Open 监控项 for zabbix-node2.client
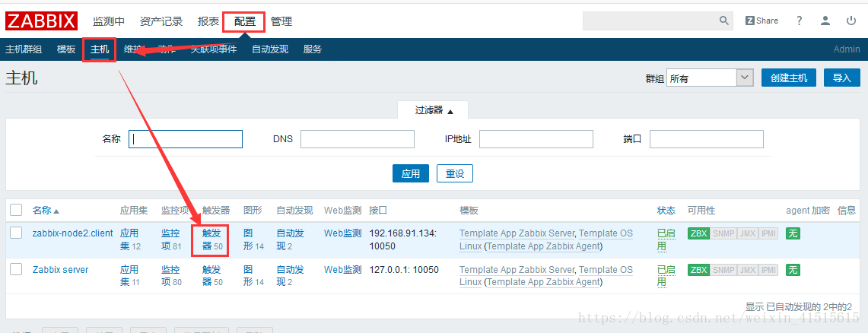This screenshot has height=333, width=868. point(172,239)
